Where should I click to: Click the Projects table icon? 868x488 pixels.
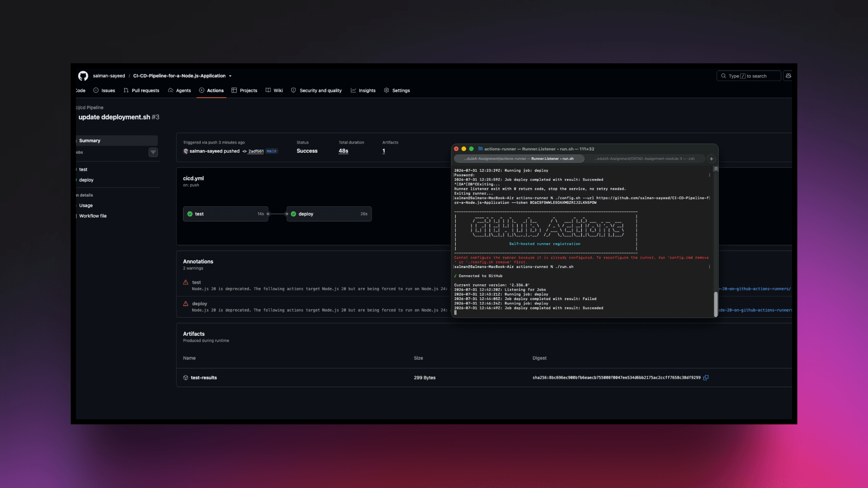point(234,90)
